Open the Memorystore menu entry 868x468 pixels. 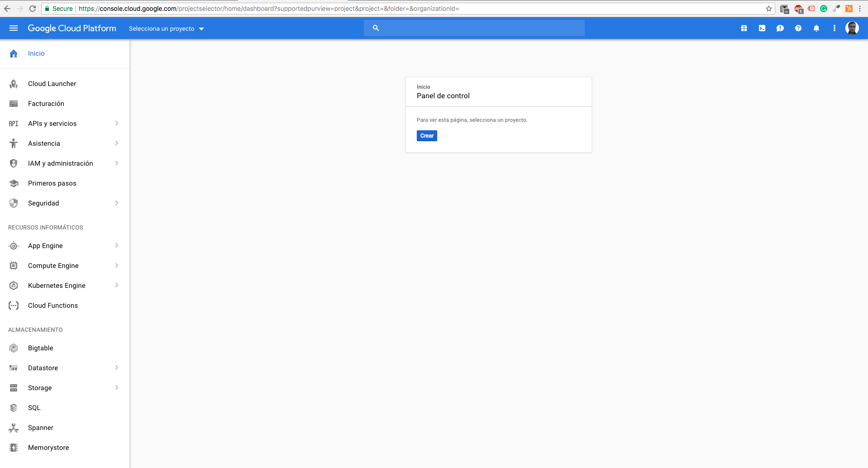(65, 448)
